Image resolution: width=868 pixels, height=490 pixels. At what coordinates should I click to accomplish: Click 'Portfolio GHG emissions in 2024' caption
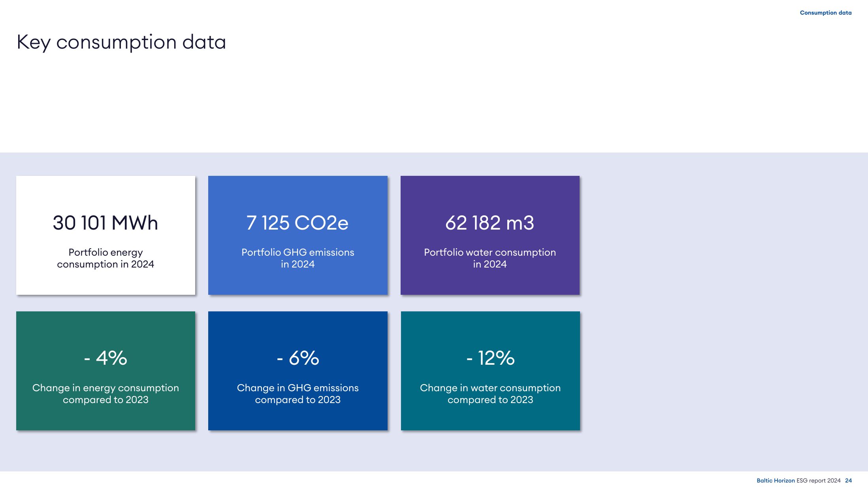tap(297, 258)
